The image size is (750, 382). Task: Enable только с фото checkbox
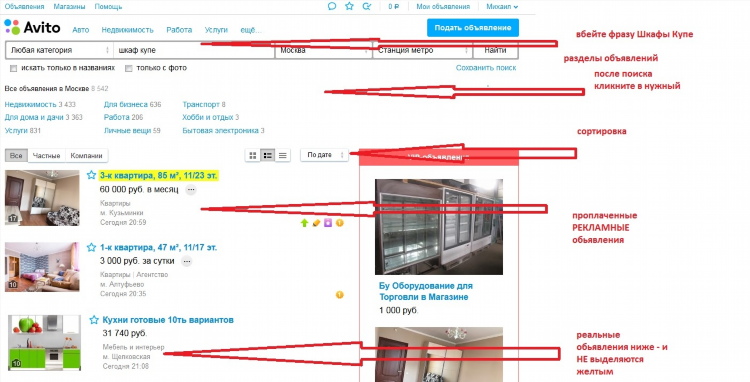pyautogui.click(x=128, y=68)
